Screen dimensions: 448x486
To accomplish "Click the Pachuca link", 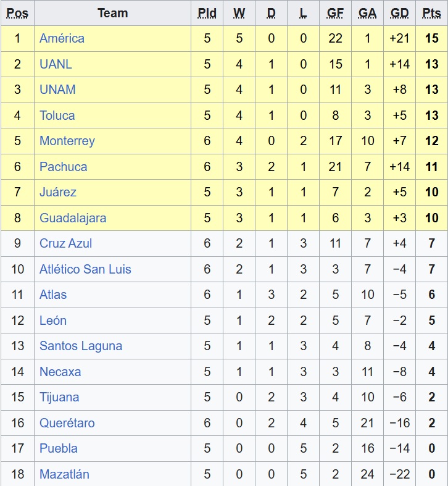I will [x=63, y=167].
